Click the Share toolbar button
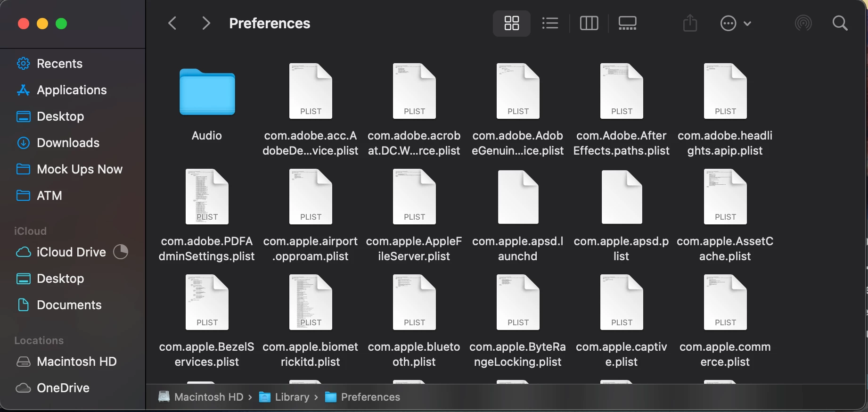This screenshot has width=868, height=412. coord(690,23)
